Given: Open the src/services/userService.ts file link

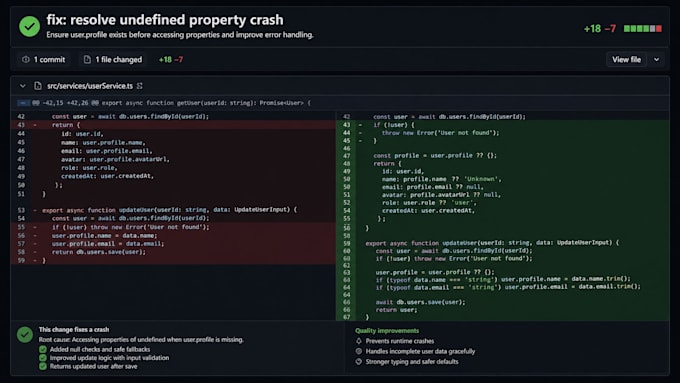Looking at the screenshot, I should [90, 86].
